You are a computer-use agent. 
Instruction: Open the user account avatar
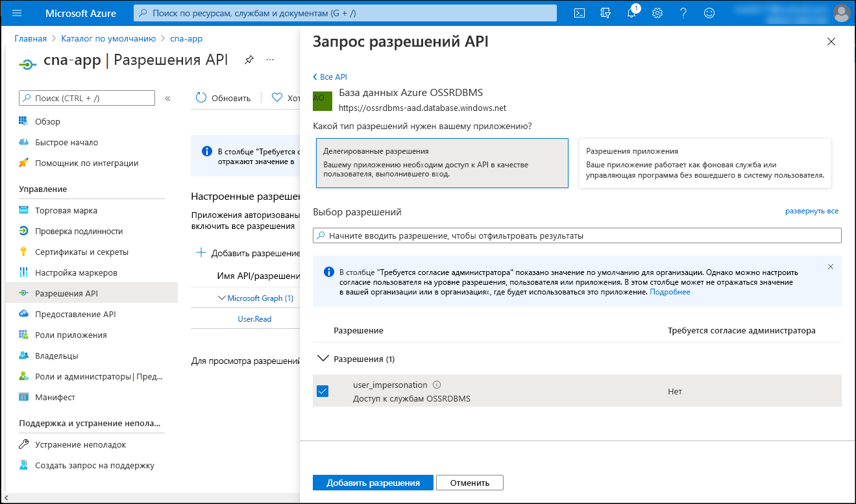pos(841,13)
